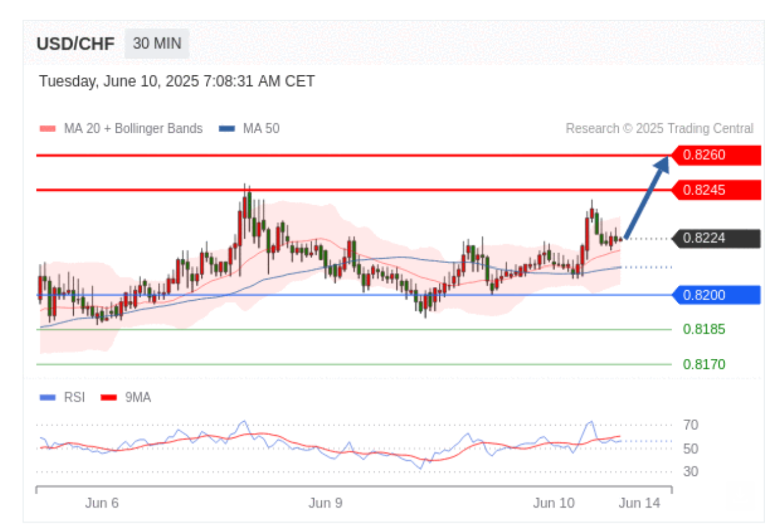Click the 30 MIN timeframe badge
This screenshot has width=774, height=532.
pos(157,43)
